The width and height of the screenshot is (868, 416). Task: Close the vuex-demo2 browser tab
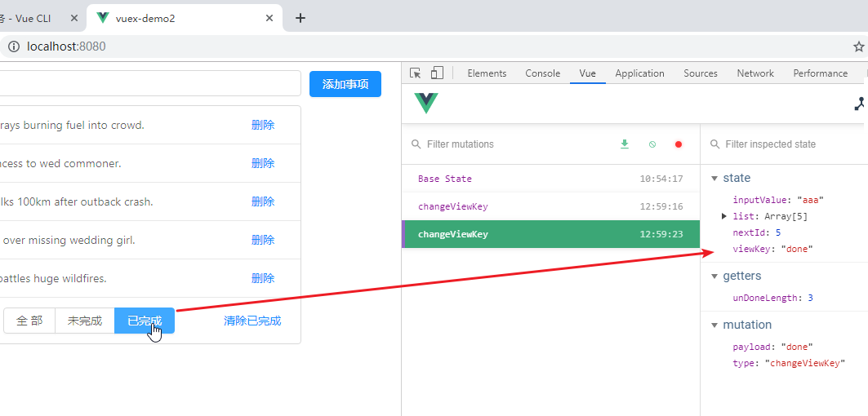click(269, 18)
